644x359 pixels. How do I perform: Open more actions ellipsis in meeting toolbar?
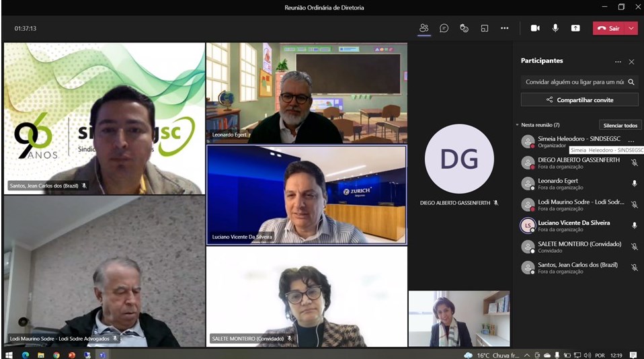[504, 28]
